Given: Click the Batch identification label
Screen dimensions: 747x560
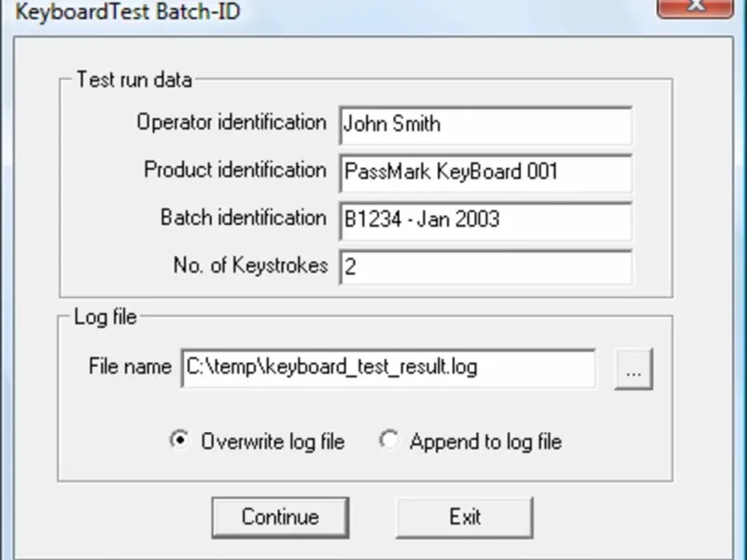Looking at the screenshot, I should 243,217.
